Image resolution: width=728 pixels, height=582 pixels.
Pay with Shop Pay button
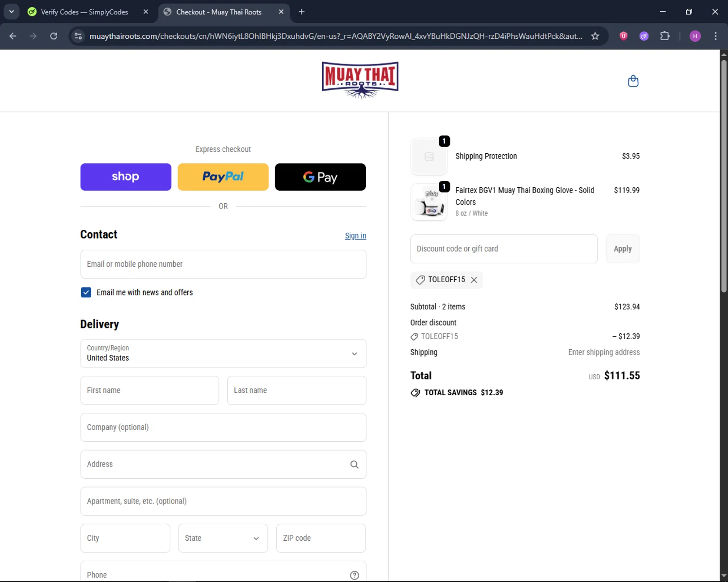coord(126,177)
